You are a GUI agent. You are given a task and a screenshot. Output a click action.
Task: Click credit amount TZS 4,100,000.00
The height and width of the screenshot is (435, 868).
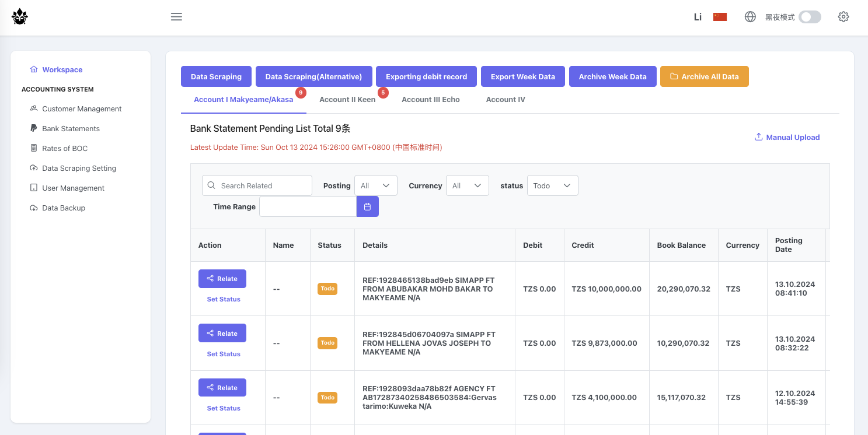[x=604, y=397]
